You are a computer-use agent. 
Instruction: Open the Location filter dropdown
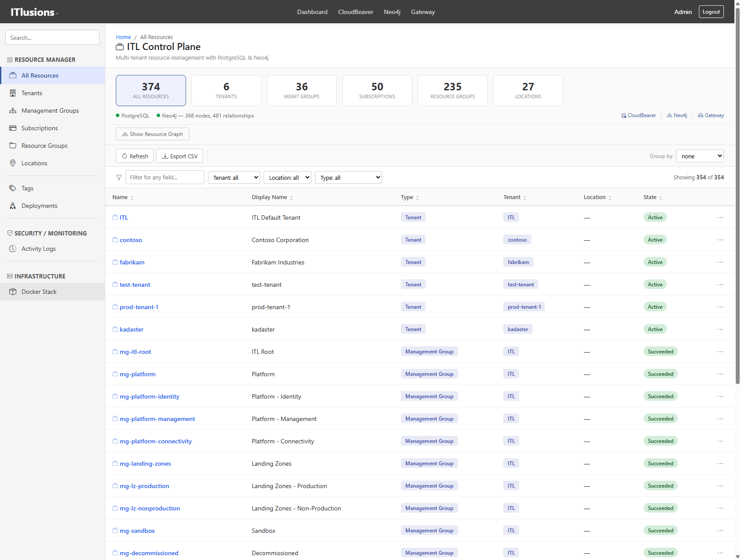click(287, 178)
